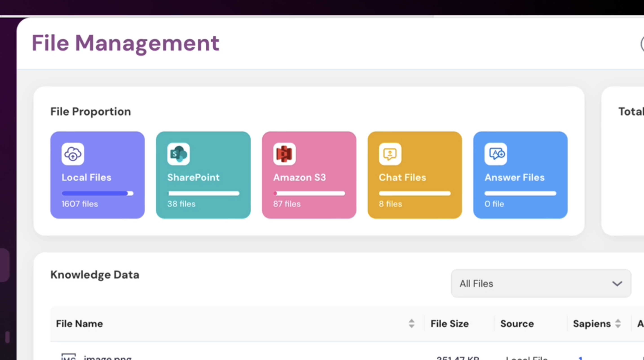Click the '8 files' count
Screen dimensions: 644x360
(390, 204)
